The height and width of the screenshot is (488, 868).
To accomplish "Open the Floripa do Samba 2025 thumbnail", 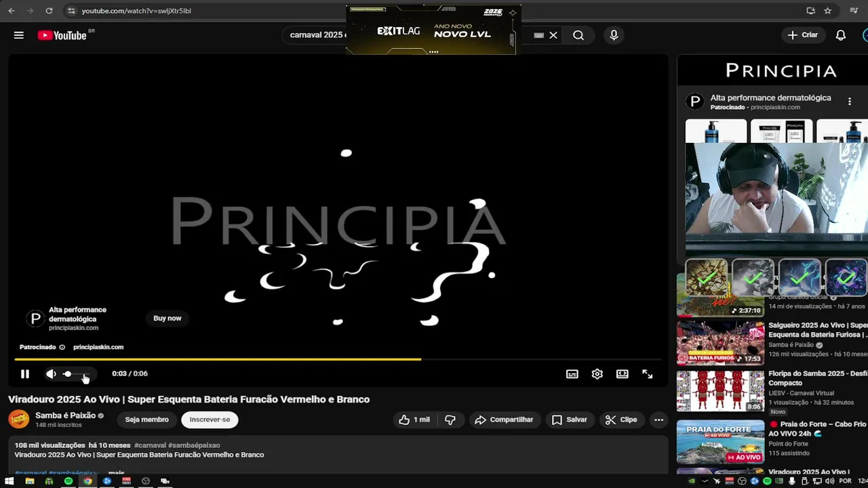I will pos(720,391).
